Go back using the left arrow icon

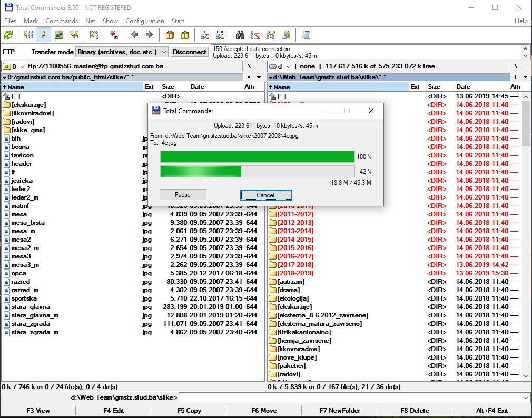click(134, 35)
